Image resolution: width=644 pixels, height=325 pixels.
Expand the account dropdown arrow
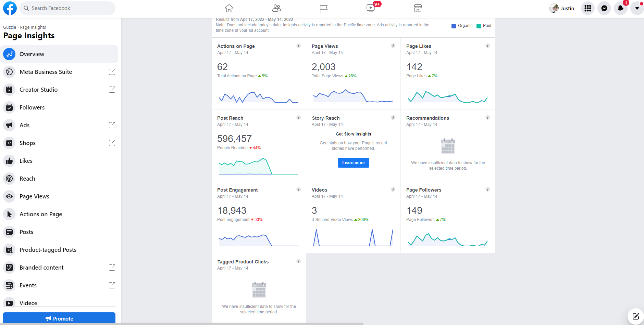tap(637, 9)
